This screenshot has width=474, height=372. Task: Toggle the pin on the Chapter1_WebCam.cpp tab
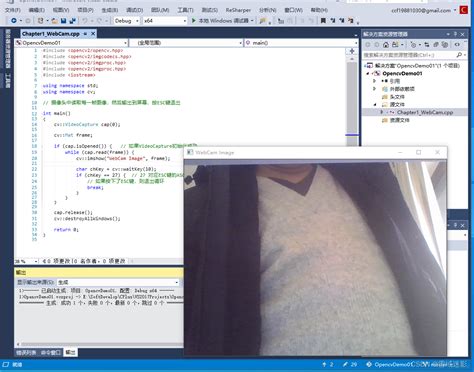click(85, 34)
